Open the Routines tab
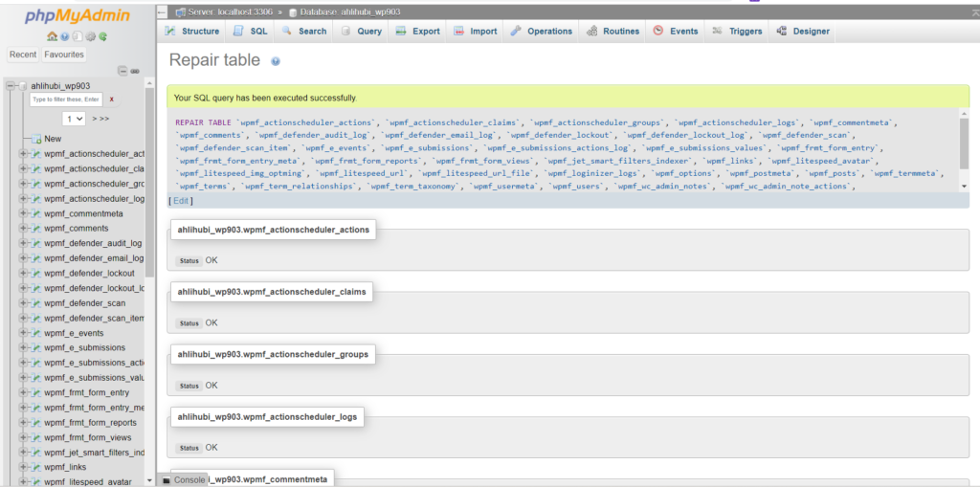 point(613,32)
